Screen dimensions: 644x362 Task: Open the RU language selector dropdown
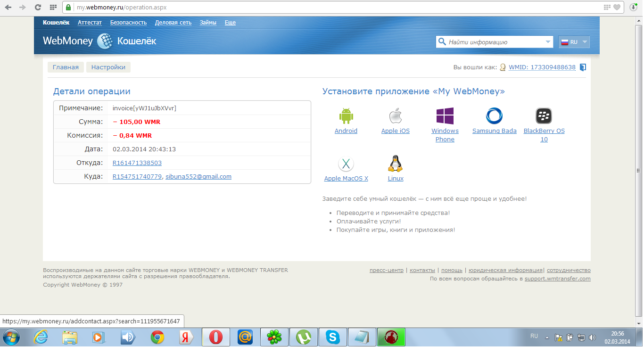574,42
